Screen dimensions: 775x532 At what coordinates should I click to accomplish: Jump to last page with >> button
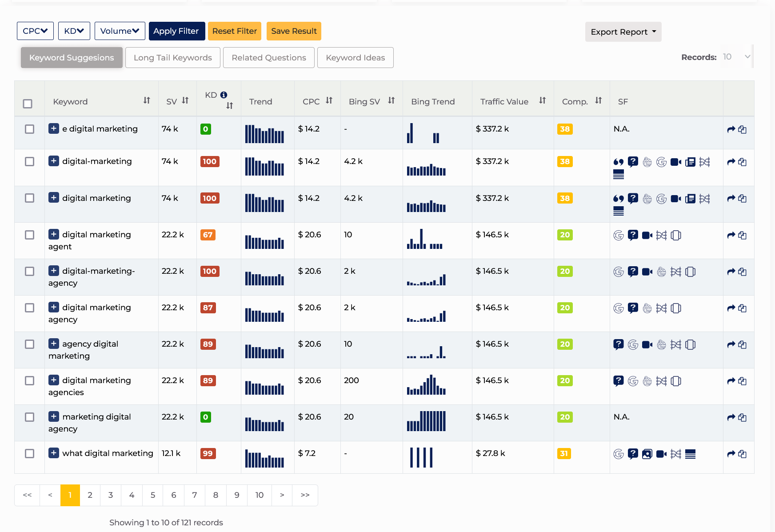pos(305,495)
